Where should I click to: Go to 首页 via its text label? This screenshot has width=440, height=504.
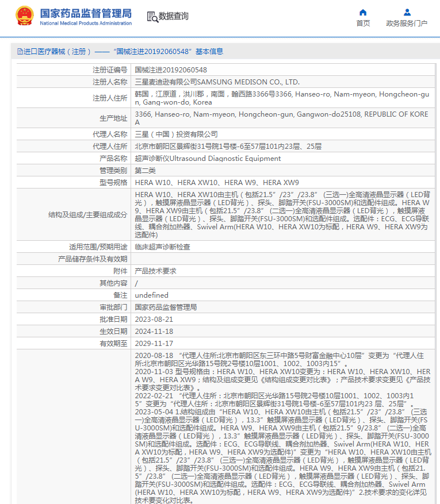tap(363, 24)
